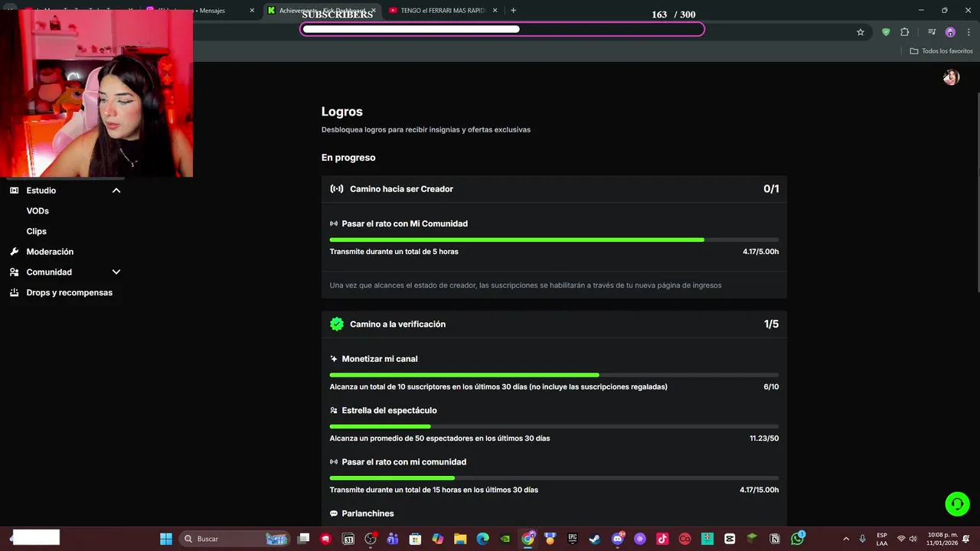
Task: Open Microsoft Edge from the taskbar
Action: 482,539
